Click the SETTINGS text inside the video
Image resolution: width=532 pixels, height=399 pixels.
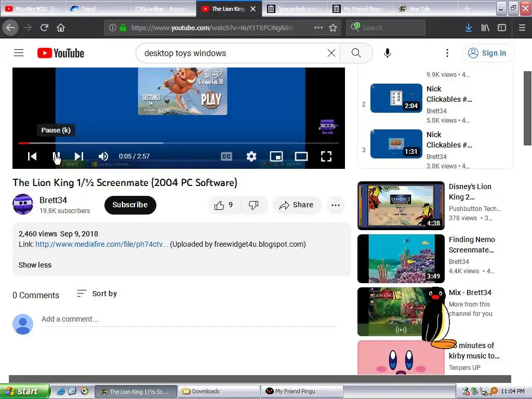click(151, 97)
